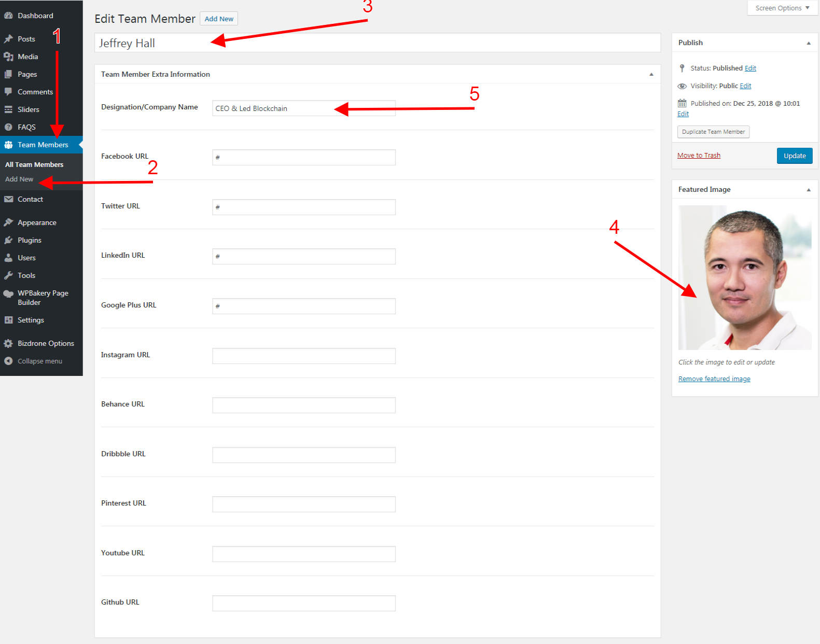Click the Facebook URL field
Screen dimensions: 820x644
(304, 157)
